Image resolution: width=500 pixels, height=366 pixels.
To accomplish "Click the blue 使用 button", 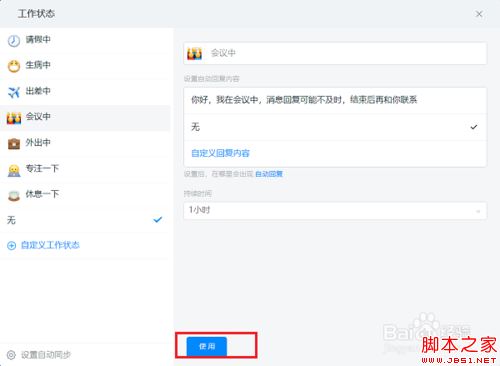I will click(207, 347).
